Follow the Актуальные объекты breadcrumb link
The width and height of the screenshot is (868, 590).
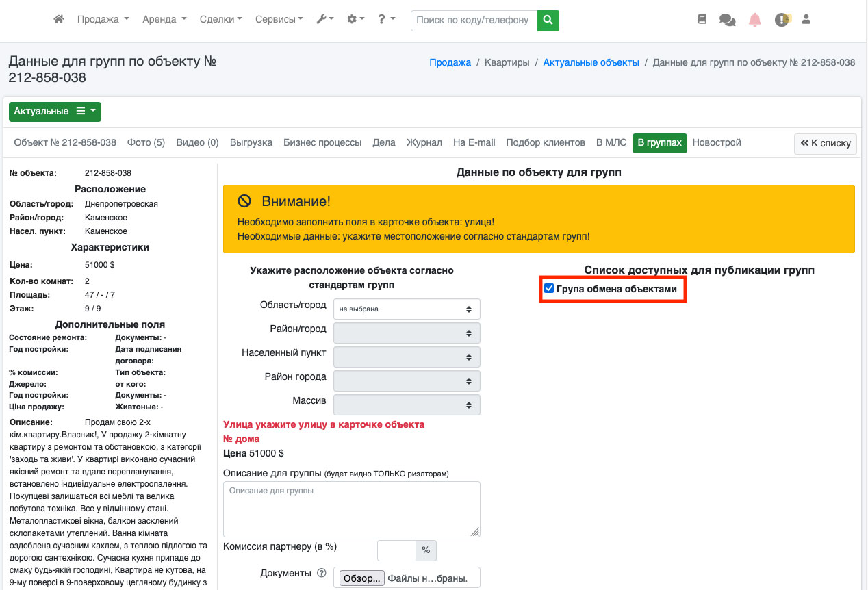(x=591, y=62)
